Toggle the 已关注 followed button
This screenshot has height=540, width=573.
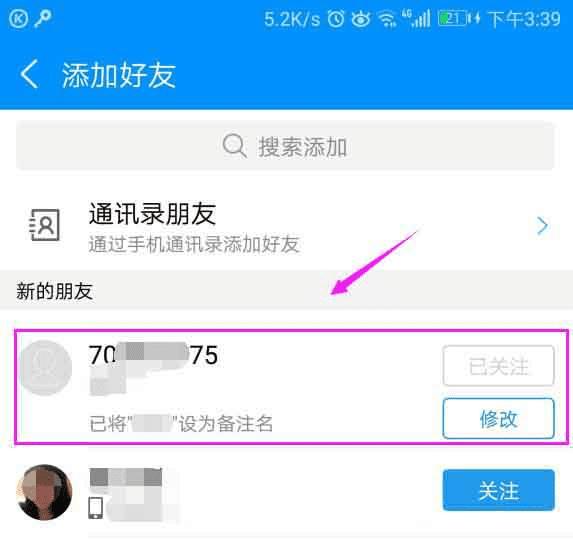(x=498, y=366)
